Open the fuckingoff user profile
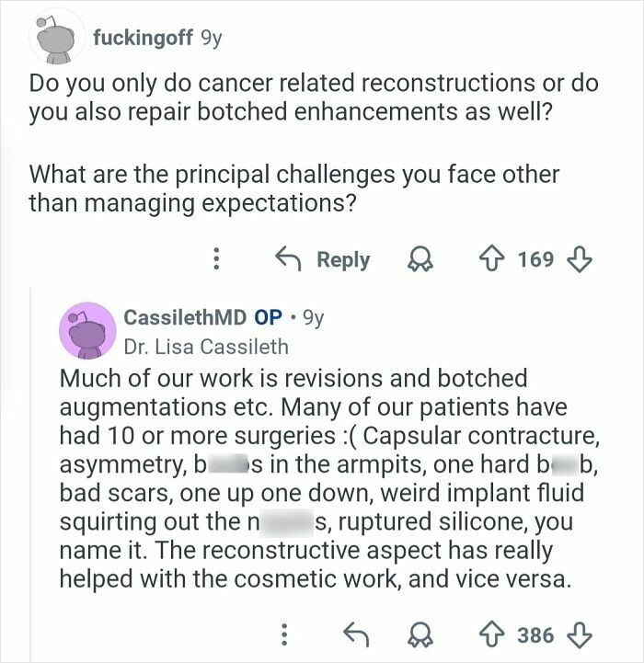This screenshot has height=663, width=644. pyautogui.click(x=142, y=38)
